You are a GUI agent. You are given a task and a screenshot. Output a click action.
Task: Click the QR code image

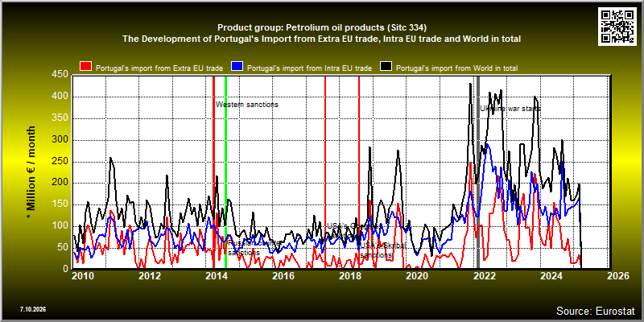[617, 26]
